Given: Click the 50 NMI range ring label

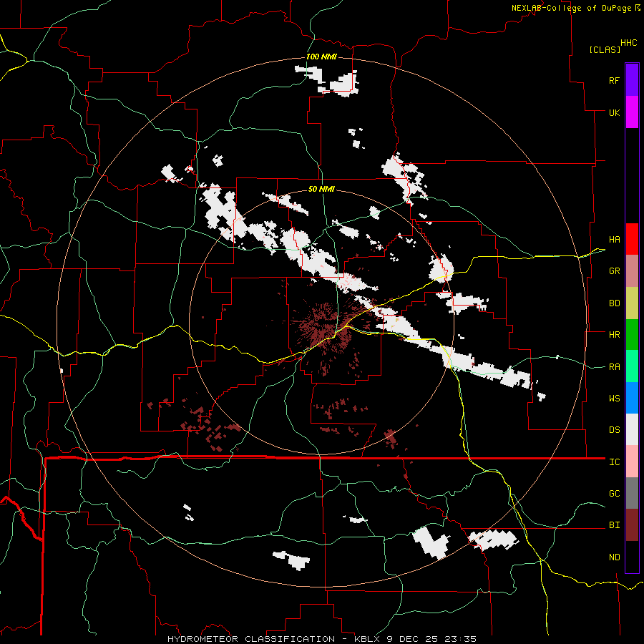Looking at the screenshot, I should [x=321, y=189].
